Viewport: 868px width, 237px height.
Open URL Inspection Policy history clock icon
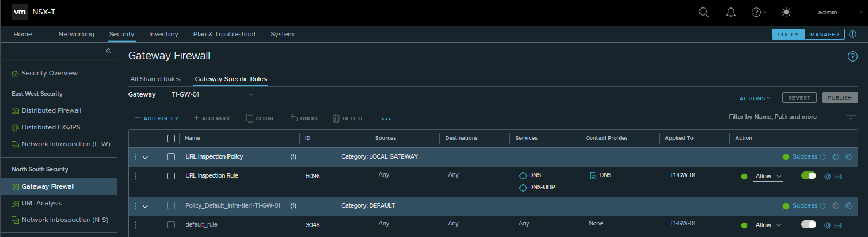coord(836,157)
